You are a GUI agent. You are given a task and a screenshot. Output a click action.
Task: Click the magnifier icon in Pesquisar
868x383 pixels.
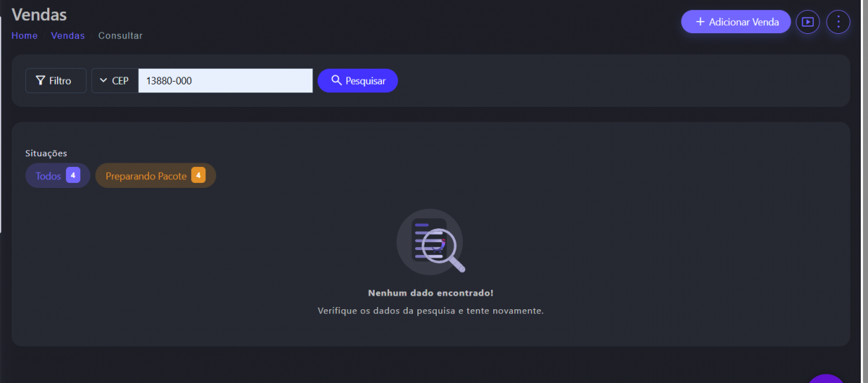pyautogui.click(x=336, y=80)
